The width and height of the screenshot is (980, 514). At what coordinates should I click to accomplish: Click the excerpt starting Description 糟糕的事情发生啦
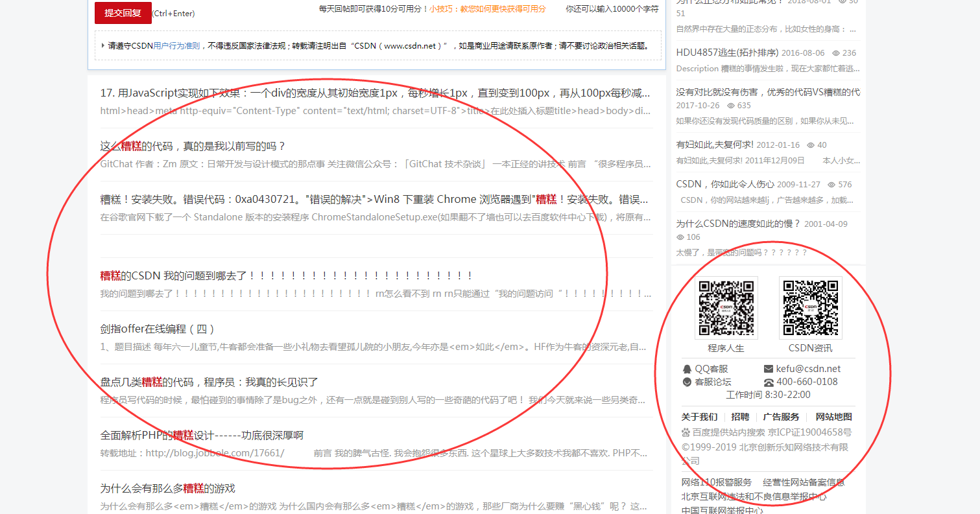[x=768, y=68]
